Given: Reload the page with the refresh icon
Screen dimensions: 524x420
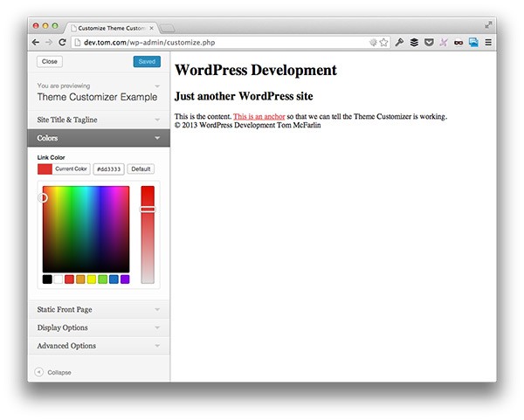Looking at the screenshot, I should [62, 43].
